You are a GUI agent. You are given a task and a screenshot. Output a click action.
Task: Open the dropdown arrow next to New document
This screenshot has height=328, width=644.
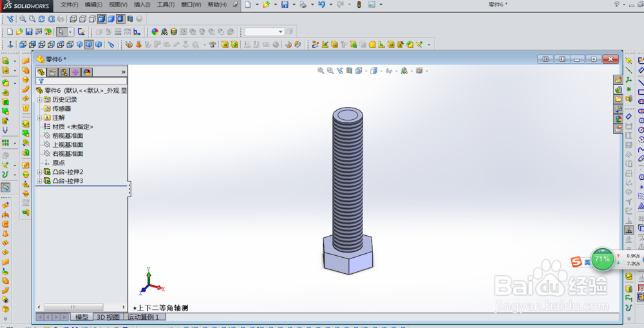tap(257, 5)
